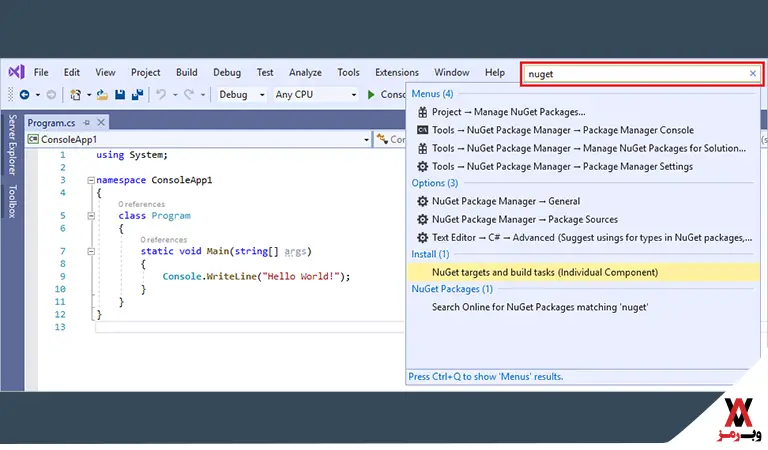Open the Analyze menu
The height and width of the screenshot is (450, 768).
click(x=305, y=72)
